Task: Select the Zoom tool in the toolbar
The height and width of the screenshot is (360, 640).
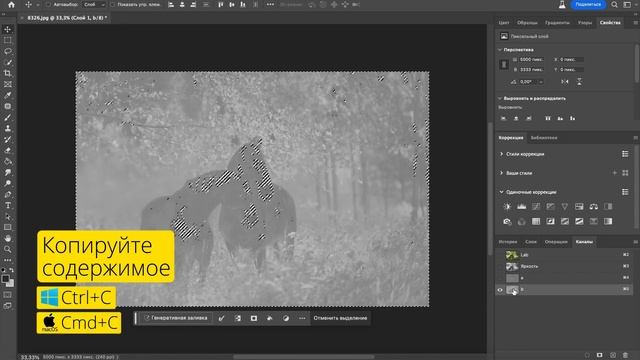Action: click(7, 249)
